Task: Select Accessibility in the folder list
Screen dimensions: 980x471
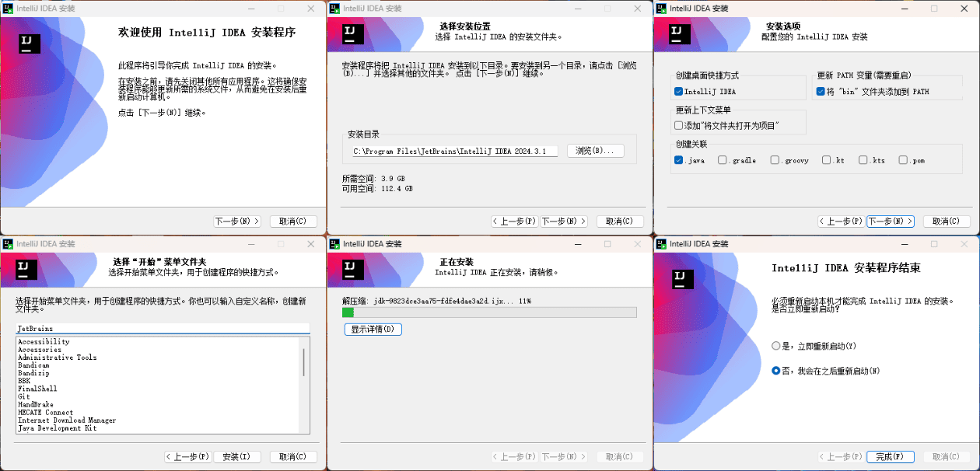Action: click(44, 342)
